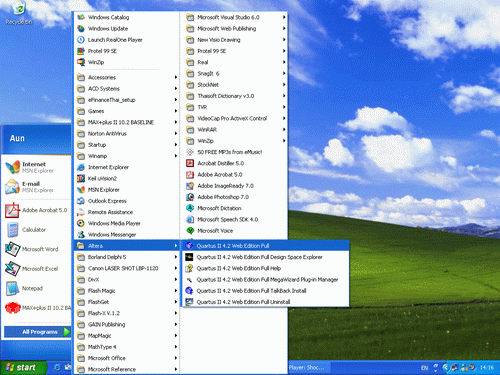This screenshot has width=500, height=375.
Task: Click the Protel 99 SE program icon
Action: 81,51
